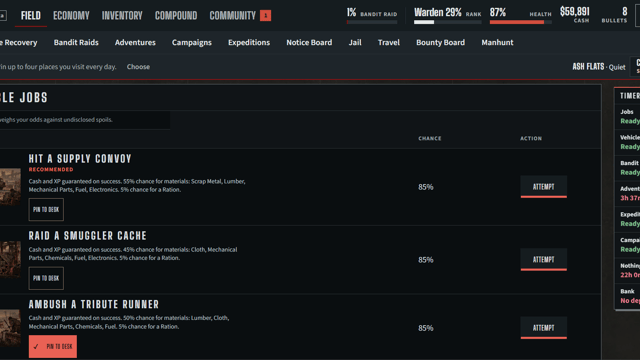This screenshot has width=640, height=360.
Task: Click the $59,891 cash display
Action: [575, 14]
